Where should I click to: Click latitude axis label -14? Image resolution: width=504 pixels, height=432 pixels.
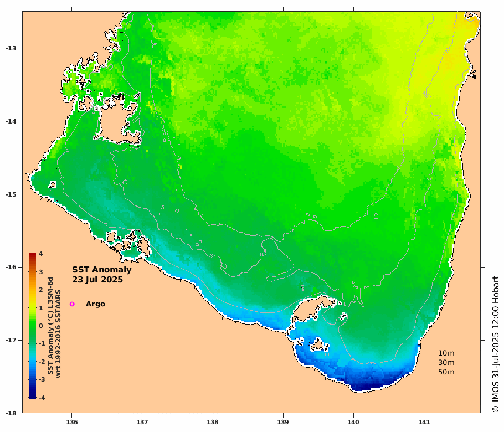coord(11,121)
